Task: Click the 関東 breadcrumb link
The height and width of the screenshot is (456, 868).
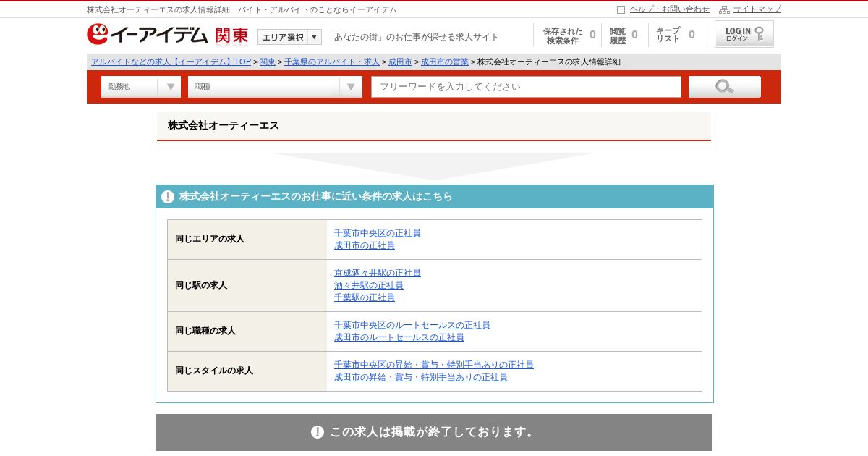Action: 267,62
